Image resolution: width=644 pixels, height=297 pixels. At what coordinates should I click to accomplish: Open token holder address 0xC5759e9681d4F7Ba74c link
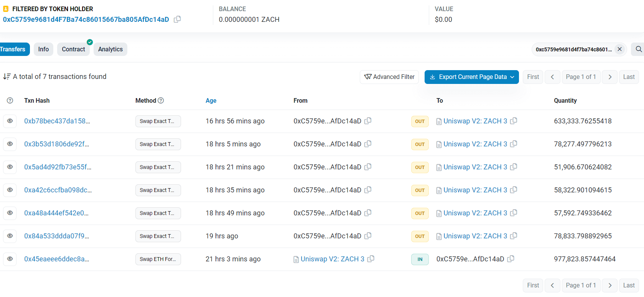(x=86, y=19)
